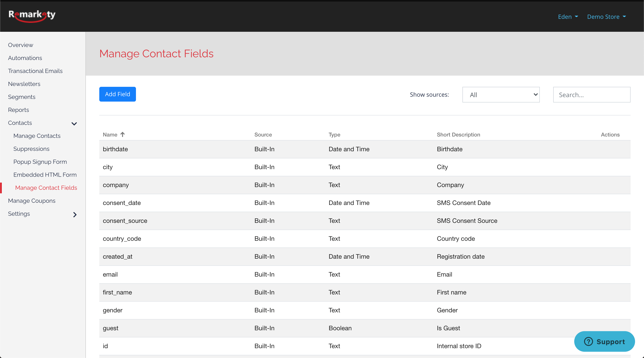This screenshot has height=358, width=644.
Task: Open Automations page
Action: click(25, 58)
